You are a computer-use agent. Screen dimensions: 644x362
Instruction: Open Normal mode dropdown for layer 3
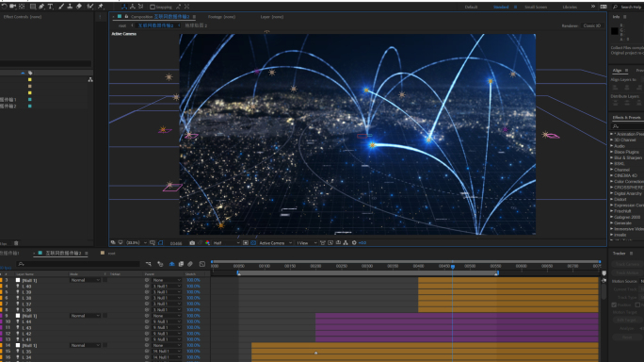pyautogui.click(x=85, y=280)
